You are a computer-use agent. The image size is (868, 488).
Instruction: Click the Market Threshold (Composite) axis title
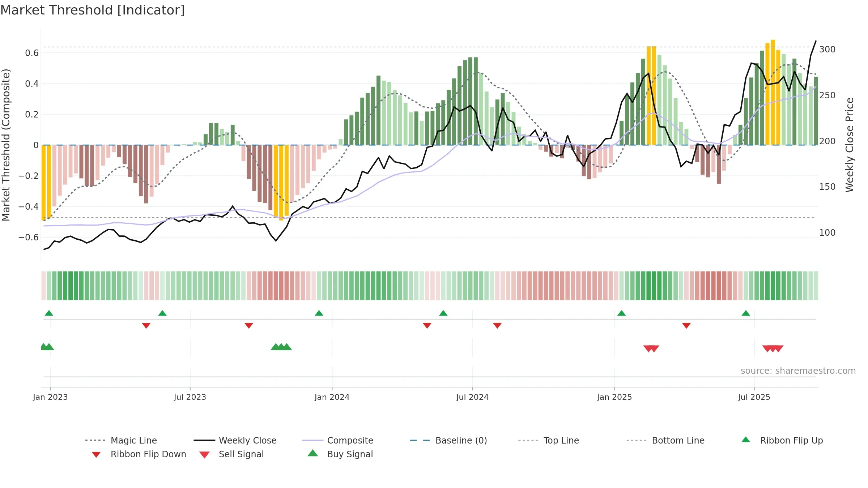point(6,145)
